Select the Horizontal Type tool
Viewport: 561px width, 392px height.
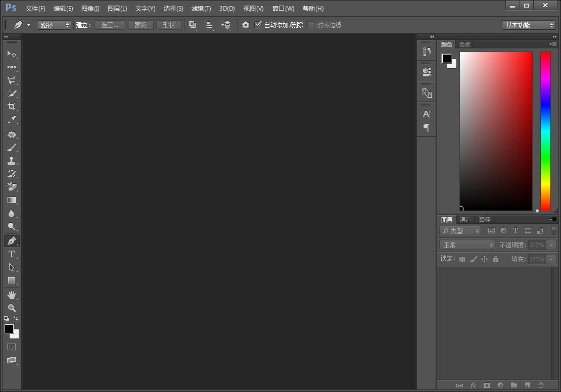coord(11,254)
